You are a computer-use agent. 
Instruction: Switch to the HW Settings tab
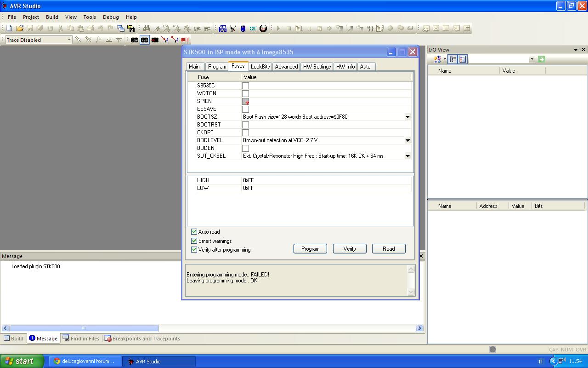[x=317, y=67]
